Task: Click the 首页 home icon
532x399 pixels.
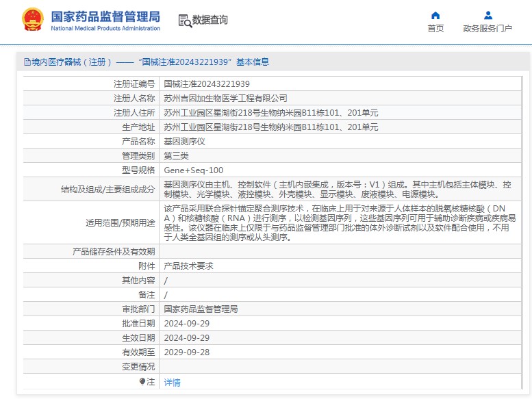Action: click(x=435, y=15)
